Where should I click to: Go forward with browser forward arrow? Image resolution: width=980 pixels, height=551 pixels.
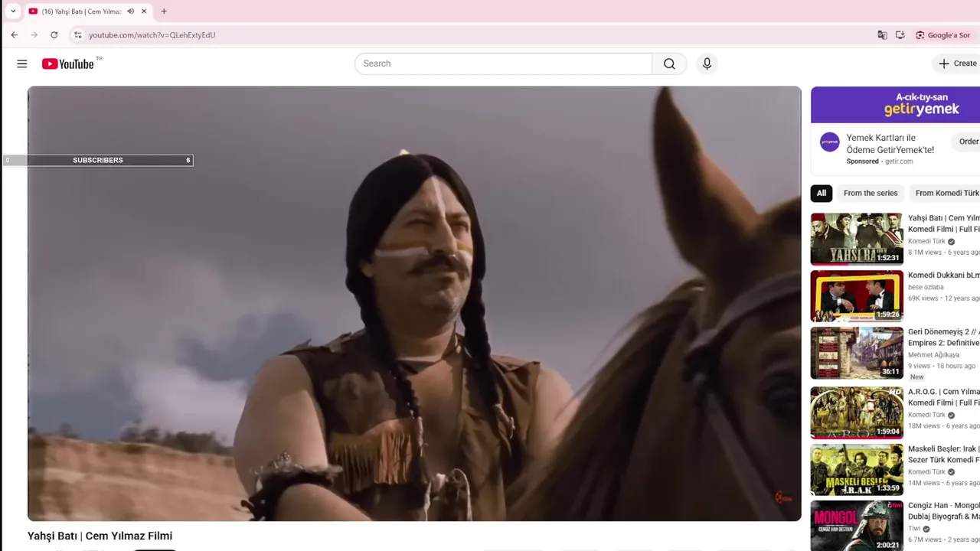click(34, 35)
